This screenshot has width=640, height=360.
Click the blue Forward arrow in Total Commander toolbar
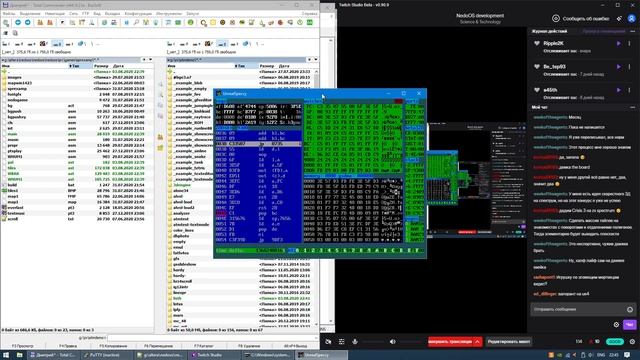(x=28, y=22)
